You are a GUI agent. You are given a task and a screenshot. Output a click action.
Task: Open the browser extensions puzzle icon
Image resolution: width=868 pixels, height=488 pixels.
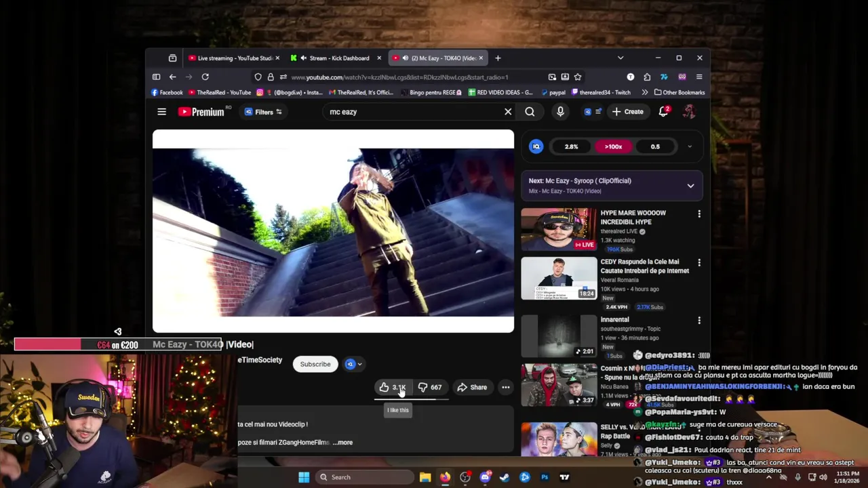(647, 77)
